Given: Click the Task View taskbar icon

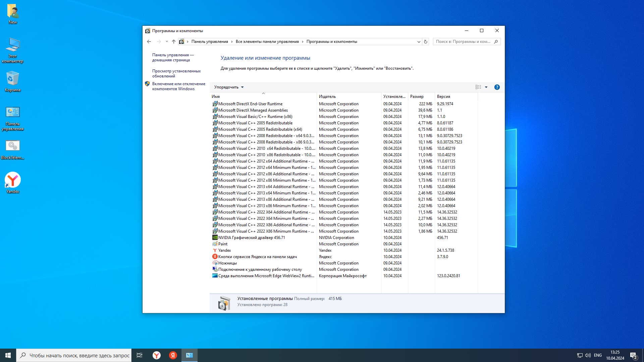Looking at the screenshot, I should click(140, 355).
